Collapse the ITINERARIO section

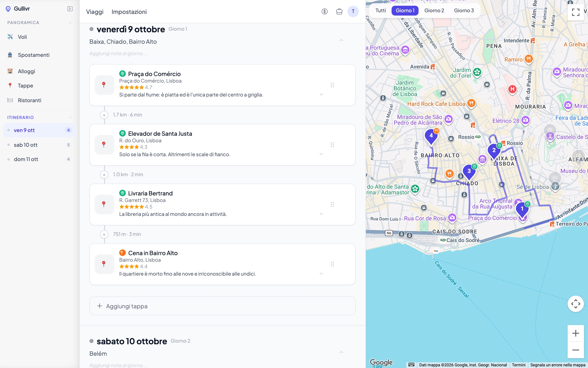(x=70, y=117)
